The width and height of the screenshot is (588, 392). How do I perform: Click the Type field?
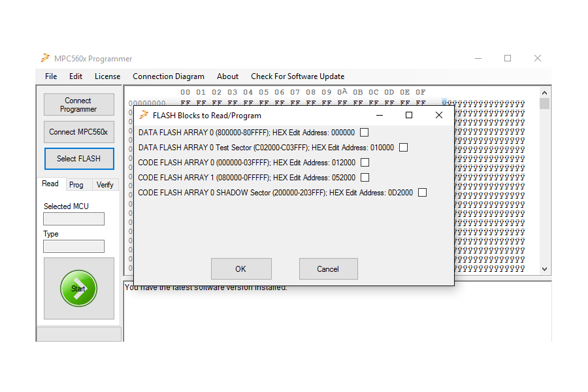[x=74, y=246]
